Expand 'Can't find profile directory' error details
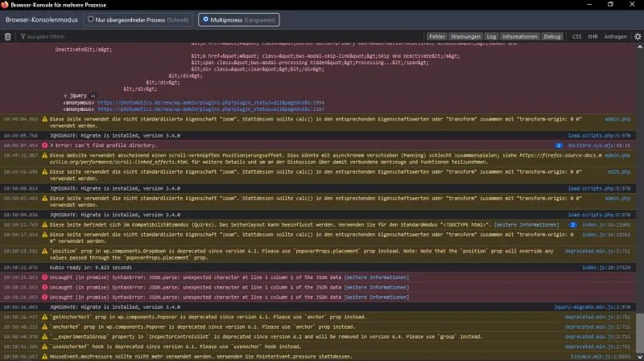This screenshot has height=361, width=644. coord(52,146)
